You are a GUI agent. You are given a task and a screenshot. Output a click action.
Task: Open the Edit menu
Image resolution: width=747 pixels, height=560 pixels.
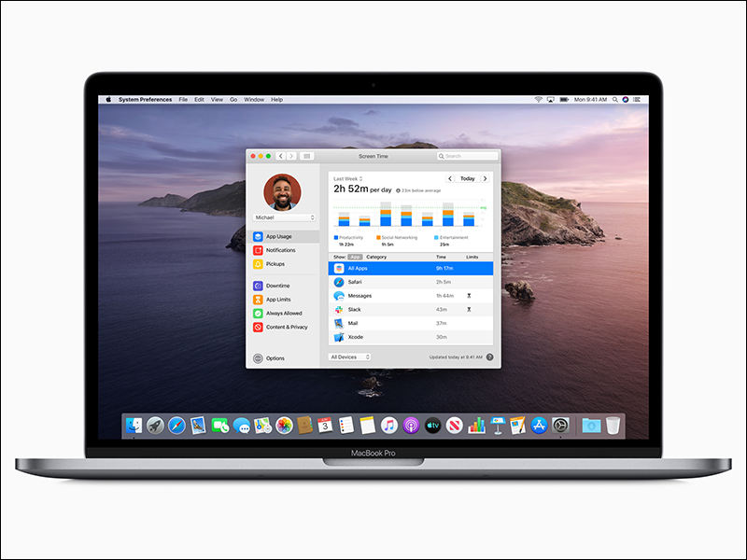point(199,100)
